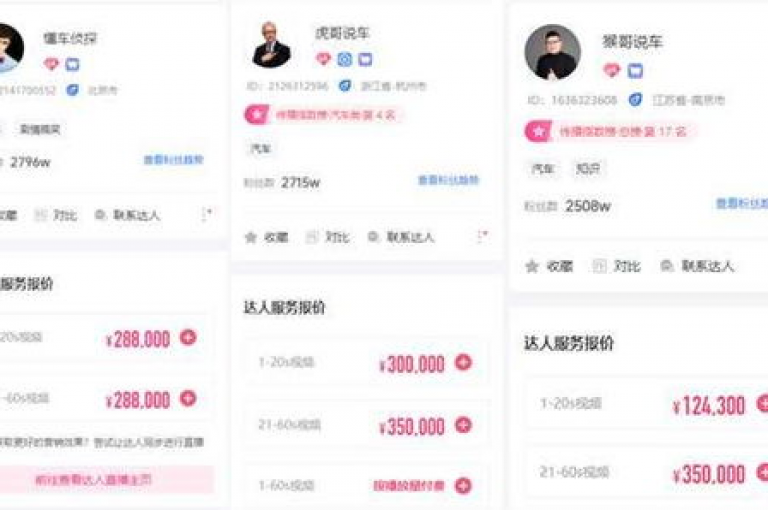
Task: Click 虎哥说车 profile avatar
Action: click(272, 45)
